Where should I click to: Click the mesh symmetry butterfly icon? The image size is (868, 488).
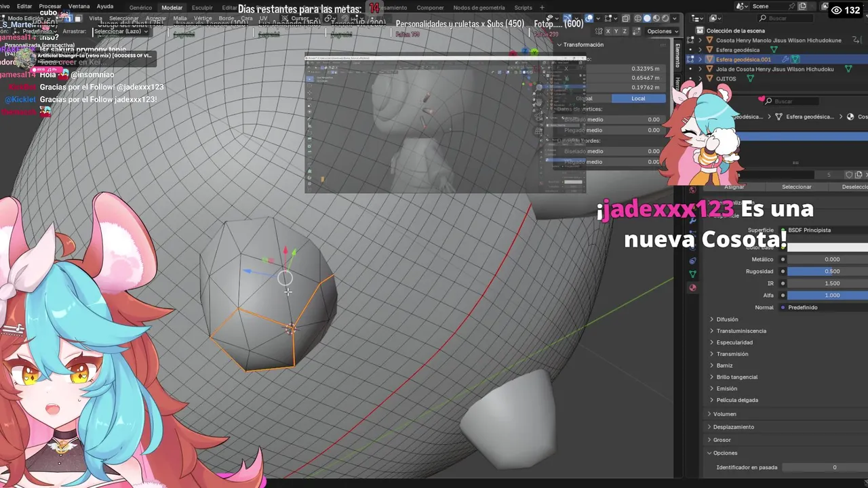click(x=599, y=31)
